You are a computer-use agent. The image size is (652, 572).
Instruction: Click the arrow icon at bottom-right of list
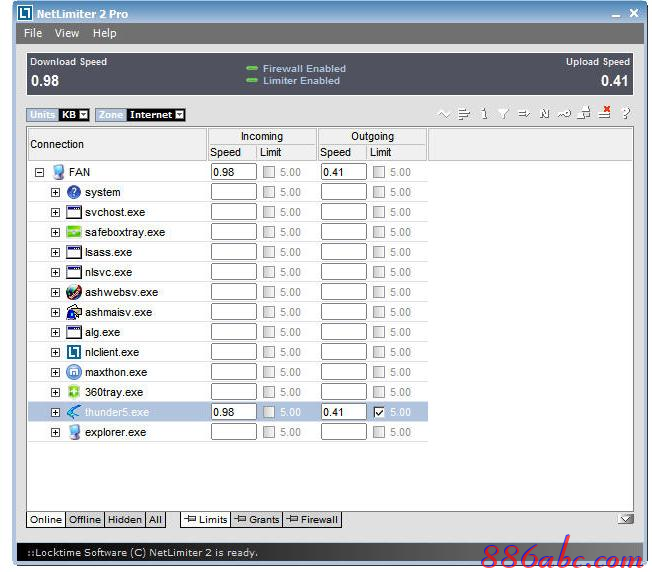click(x=626, y=519)
